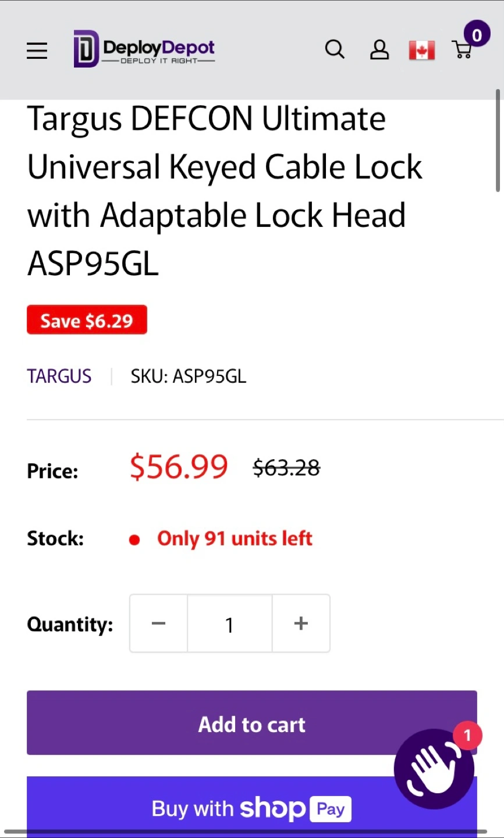Image resolution: width=504 pixels, height=838 pixels.
Task: Click the Targus DEFCON product title
Action: click(x=225, y=191)
